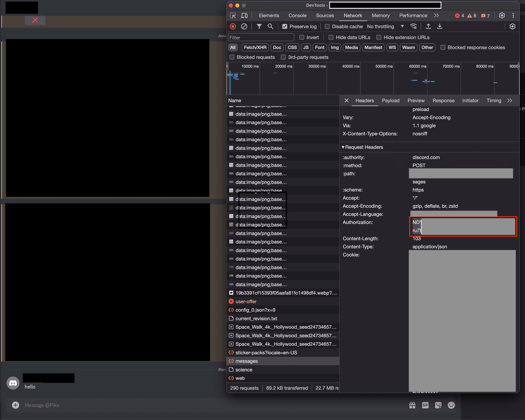Open DevTools three-dot customize menu

pos(513,15)
